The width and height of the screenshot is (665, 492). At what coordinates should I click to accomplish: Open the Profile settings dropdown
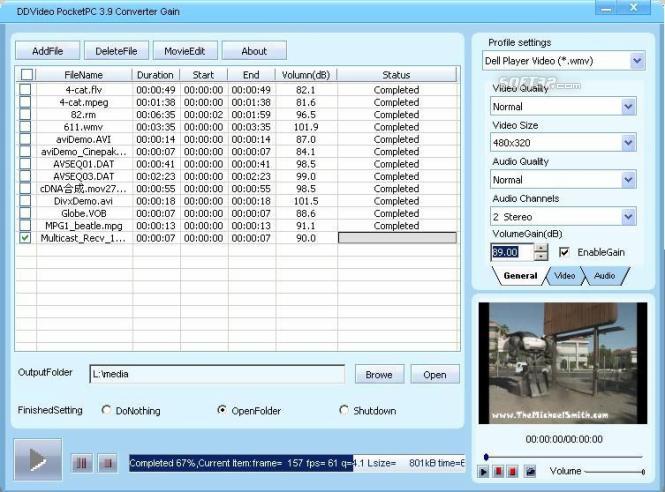(x=637, y=61)
